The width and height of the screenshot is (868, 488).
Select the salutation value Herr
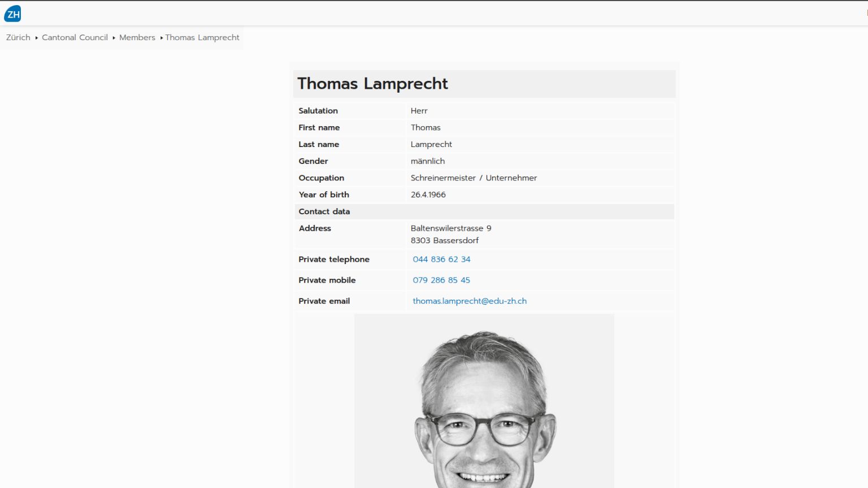pyautogui.click(x=419, y=111)
